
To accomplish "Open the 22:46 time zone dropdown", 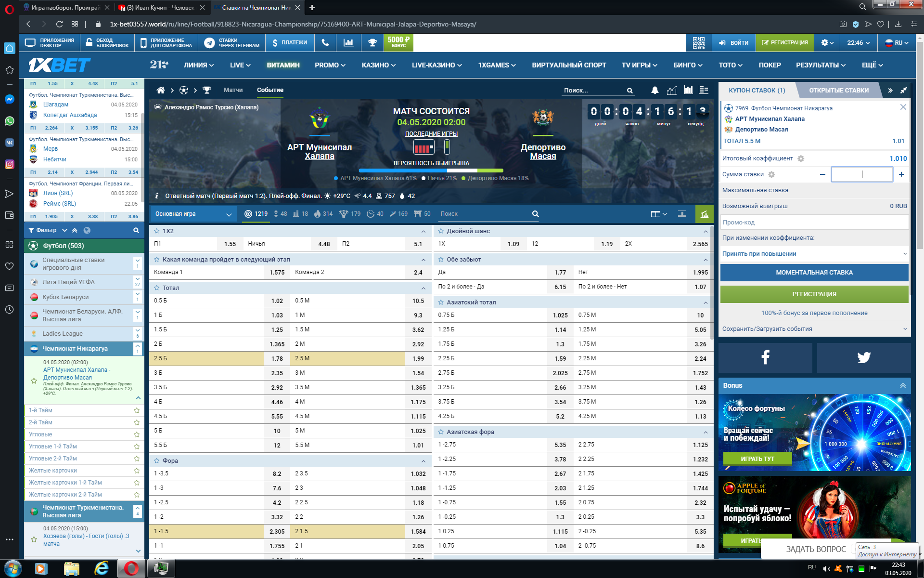I will point(859,43).
